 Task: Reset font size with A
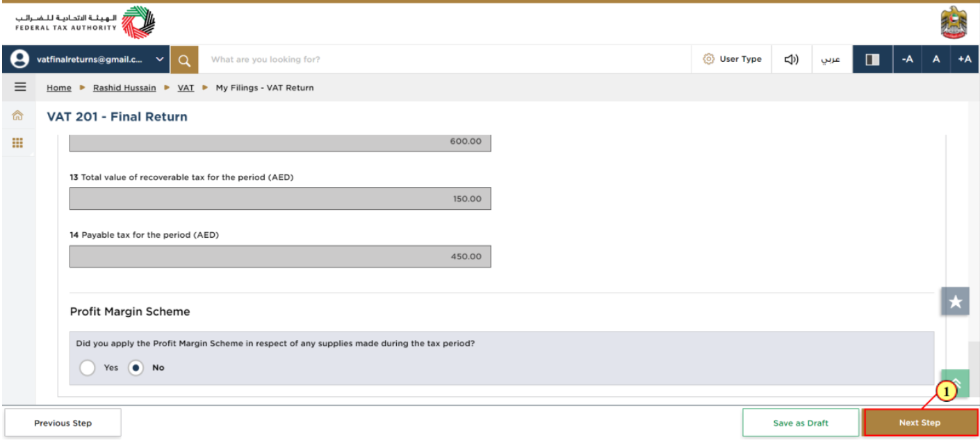point(936,60)
